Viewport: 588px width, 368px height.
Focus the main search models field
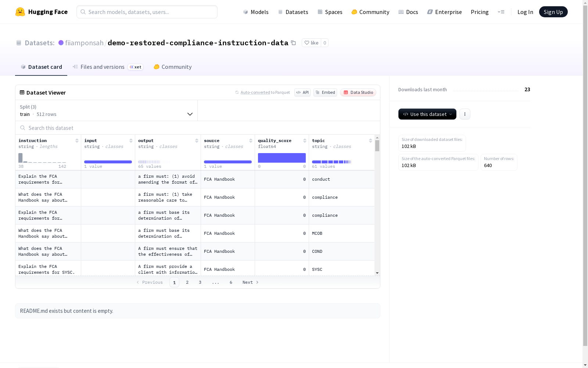click(x=147, y=12)
